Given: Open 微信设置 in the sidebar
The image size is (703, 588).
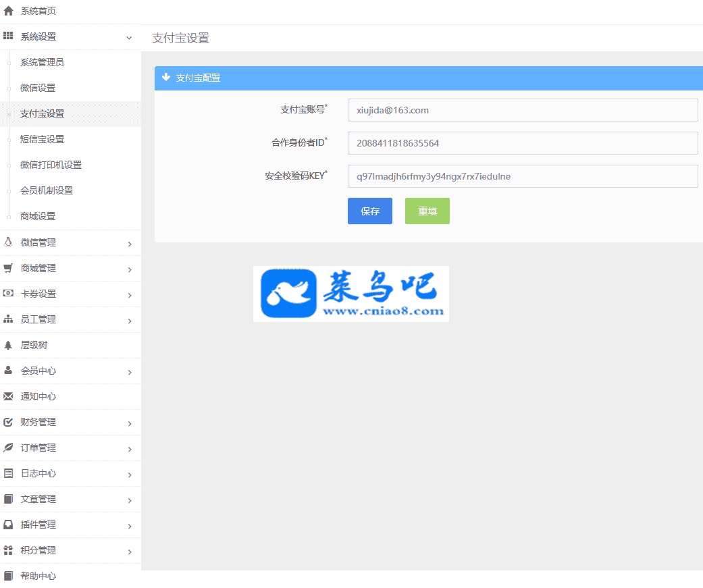Looking at the screenshot, I should [x=38, y=88].
